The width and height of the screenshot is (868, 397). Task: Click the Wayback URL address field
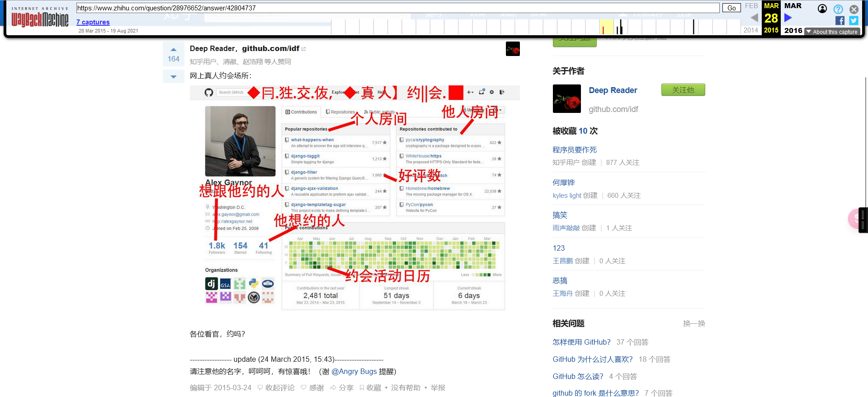(x=398, y=8)
